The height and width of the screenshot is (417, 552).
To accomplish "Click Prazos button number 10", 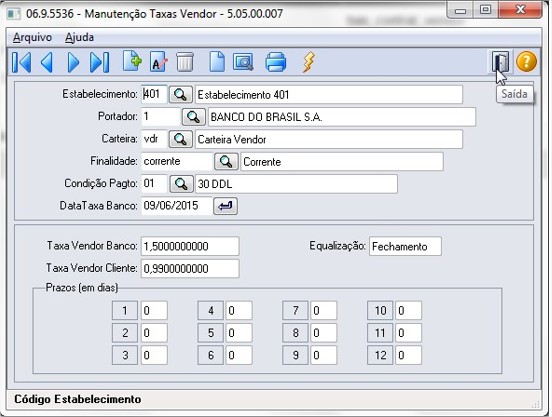I will point(380,310).
